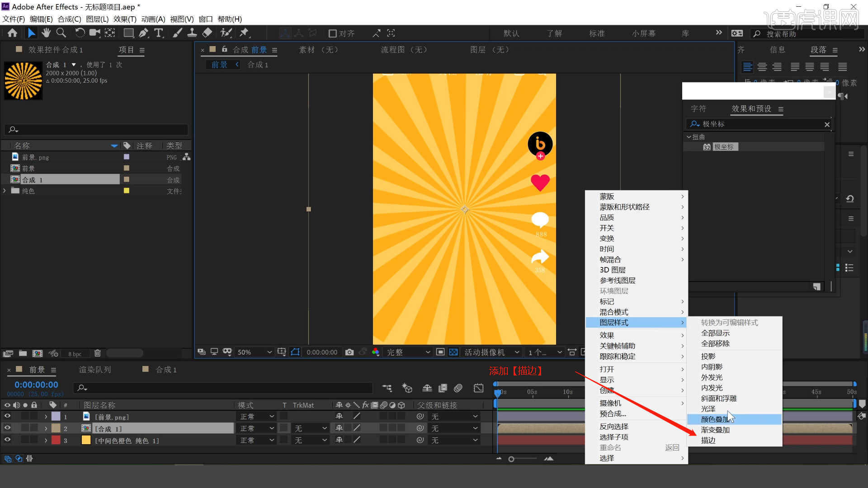Hide the 中间色橙色 纯色 1 layer eye
This screenshot has height=488, width=868.
click(7, 440)
